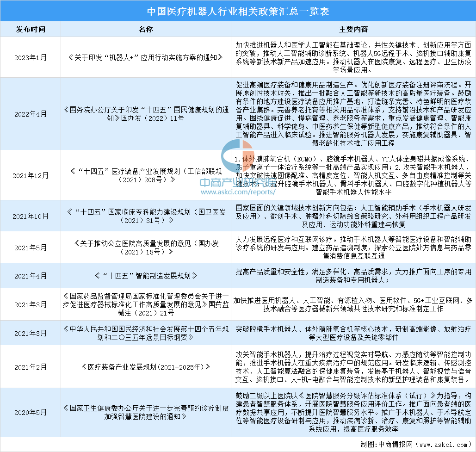Click the “机器人+”应用行动实施方案 policy name
The width and height of the screenshot is (476, 452).
[x=146, y=58]
